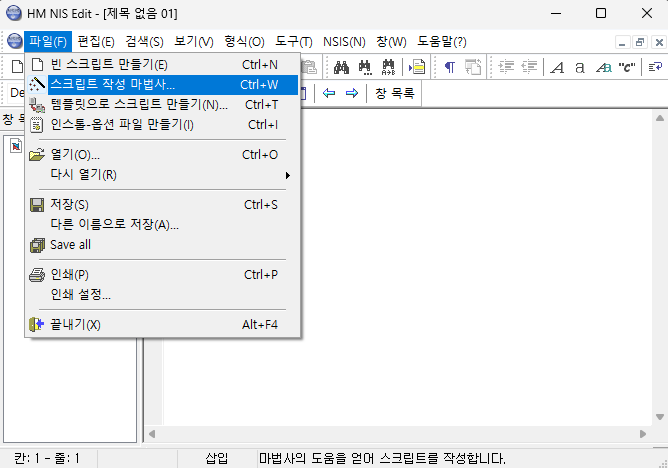
Task: Click the script file icon in window list
Action: click(x=16, y=146)
